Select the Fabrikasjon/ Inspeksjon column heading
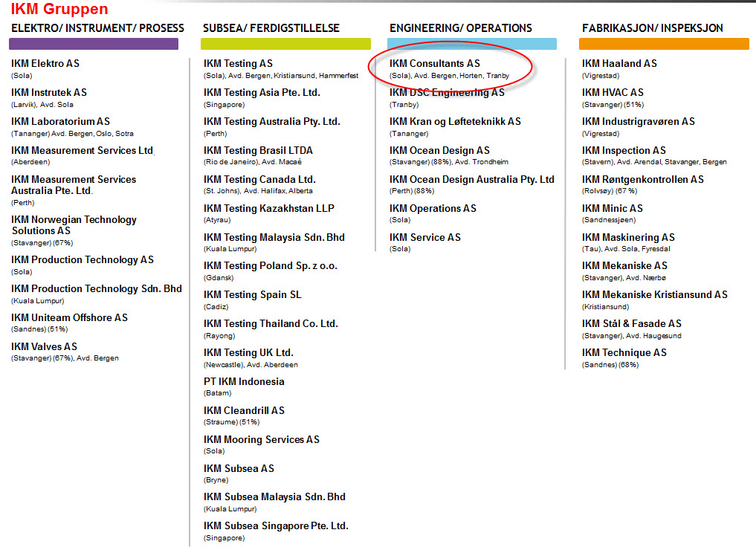Screen dimensions: 756x550 click(x=651, y=28)
